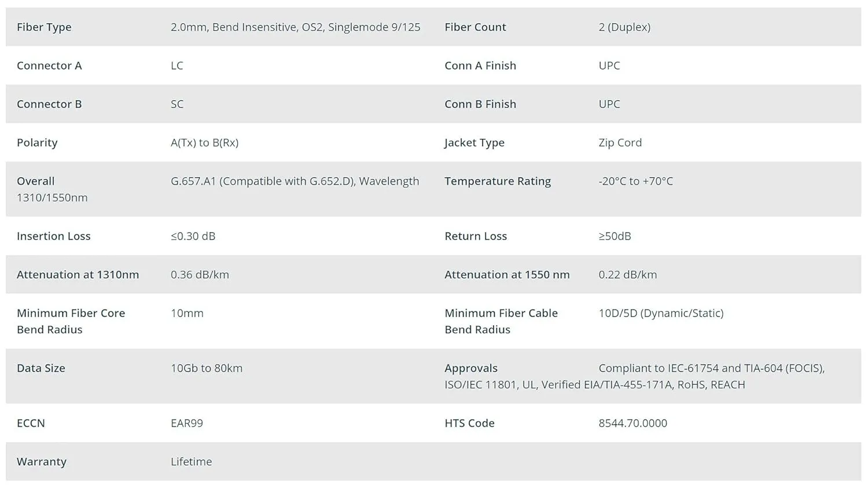Select the Approvals compliance text
The image size is (868, 485).
[x=635, y=376]
